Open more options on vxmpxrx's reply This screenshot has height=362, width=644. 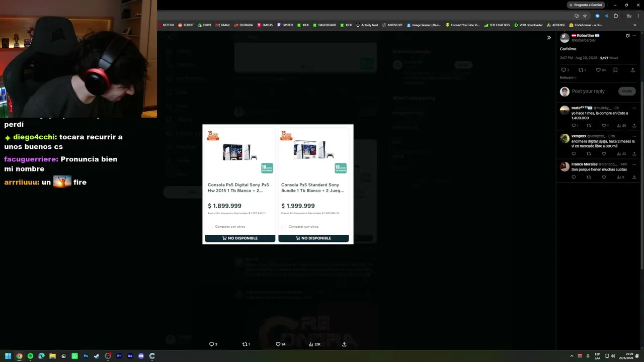[634, 136]
